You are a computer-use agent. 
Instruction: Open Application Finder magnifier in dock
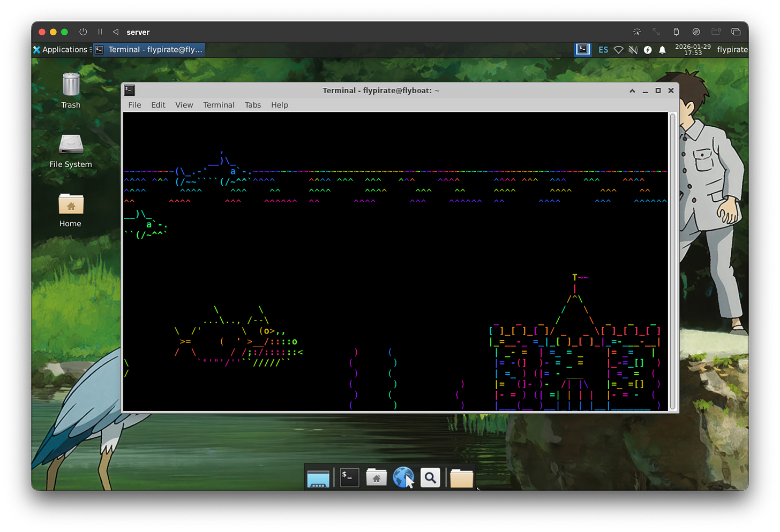click(430, 477)
